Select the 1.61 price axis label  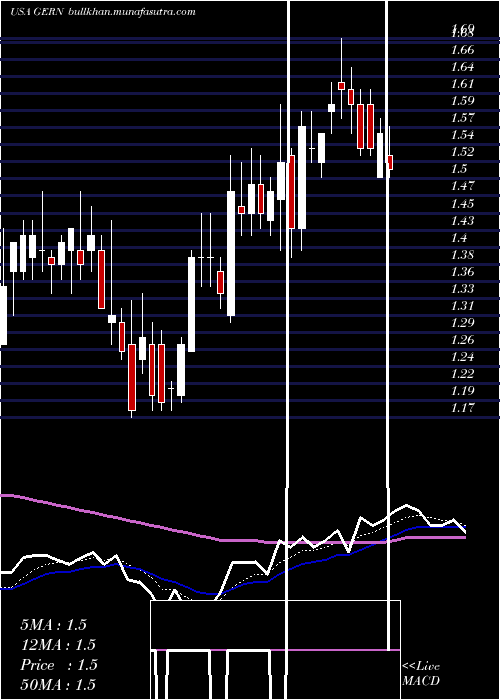click(462, 84)
